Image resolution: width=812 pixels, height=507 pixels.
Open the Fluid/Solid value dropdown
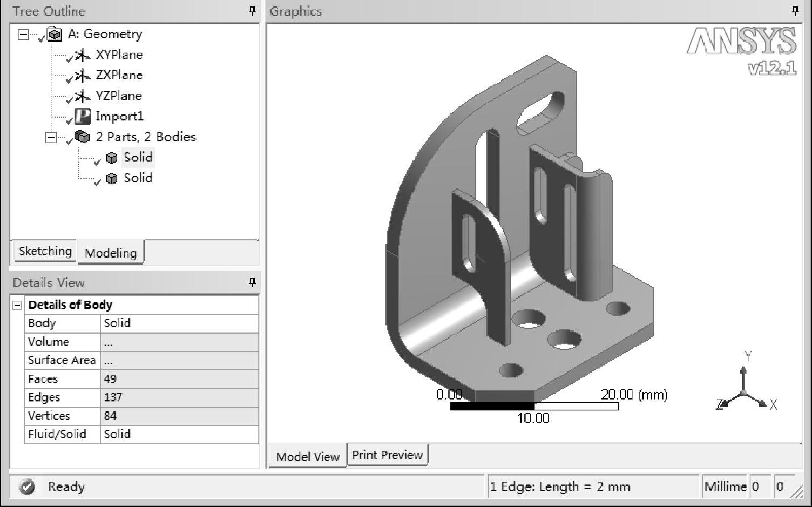[179, 434]
